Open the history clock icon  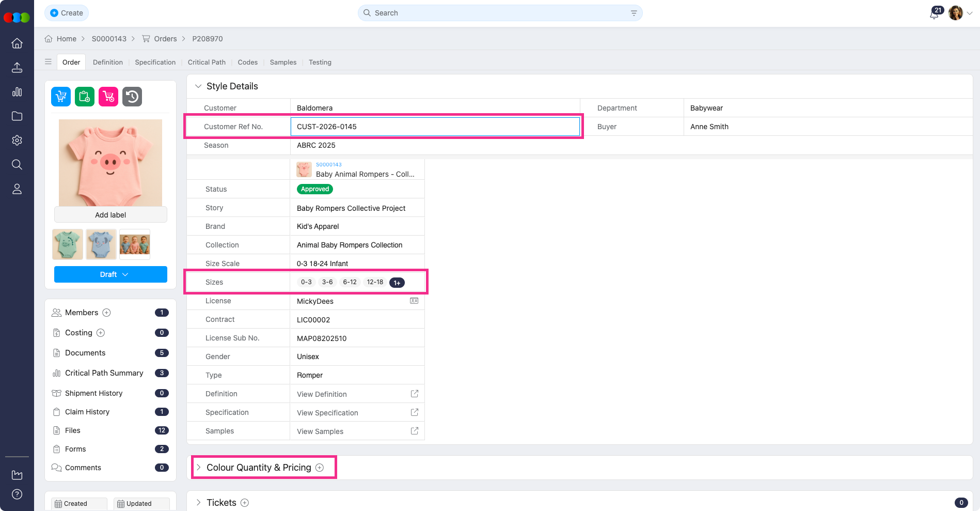tap(132, 97)
